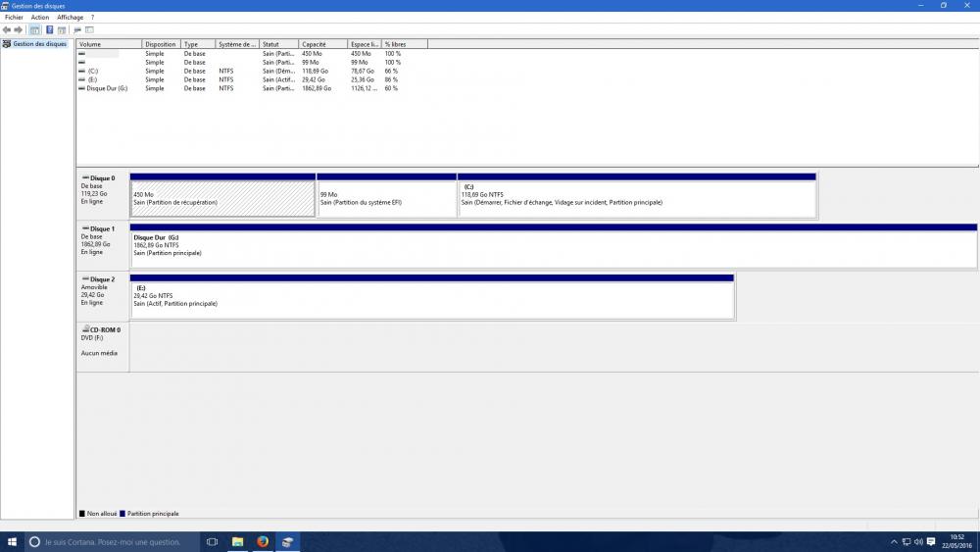980x552 pixels.
Task: Select the 99 Mo EFI system partition block
Action: tap(387, 196)
